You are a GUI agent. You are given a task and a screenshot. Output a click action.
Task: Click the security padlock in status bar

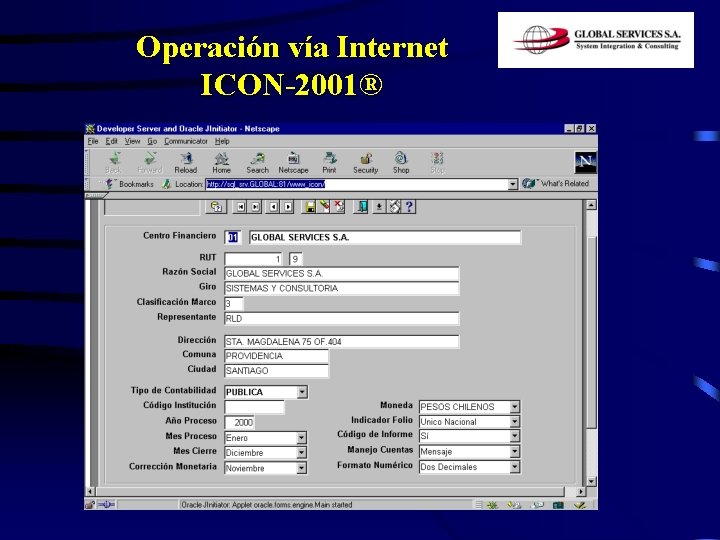(x=90, y=505)
